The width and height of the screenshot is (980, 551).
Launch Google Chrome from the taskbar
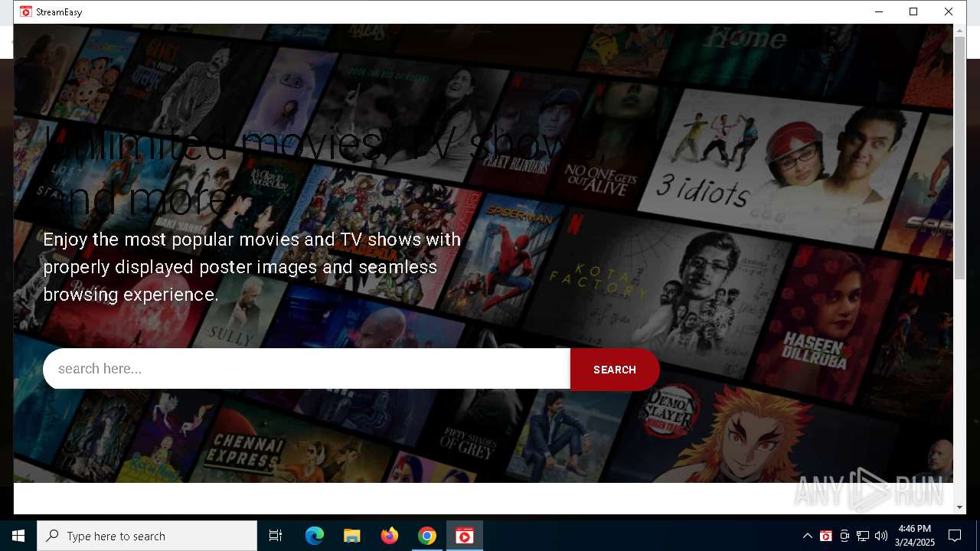coord(427,536)
